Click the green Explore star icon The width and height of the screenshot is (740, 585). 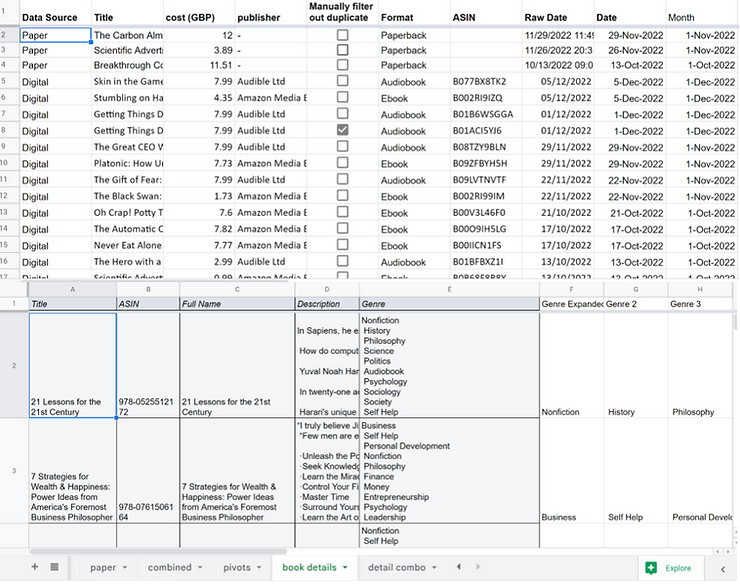(x=651, y=568)
